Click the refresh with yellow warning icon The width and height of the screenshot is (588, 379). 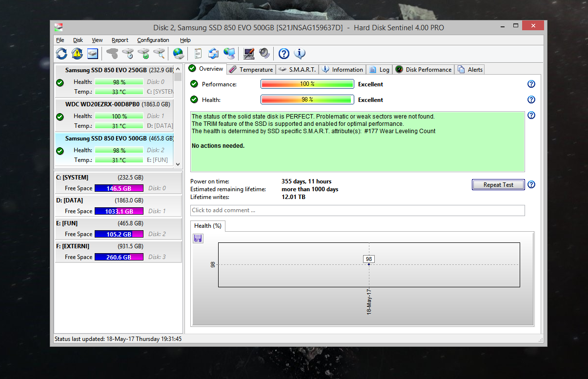(x=77, y=54)
